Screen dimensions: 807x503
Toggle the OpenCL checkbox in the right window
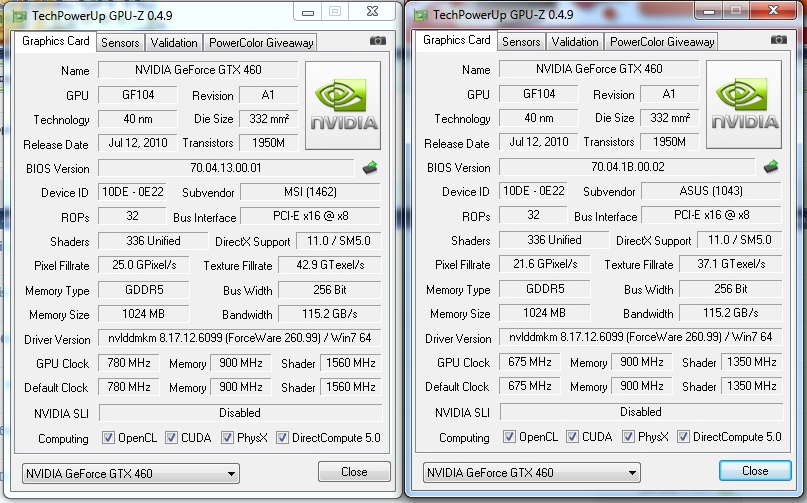[x=509, y=437]
